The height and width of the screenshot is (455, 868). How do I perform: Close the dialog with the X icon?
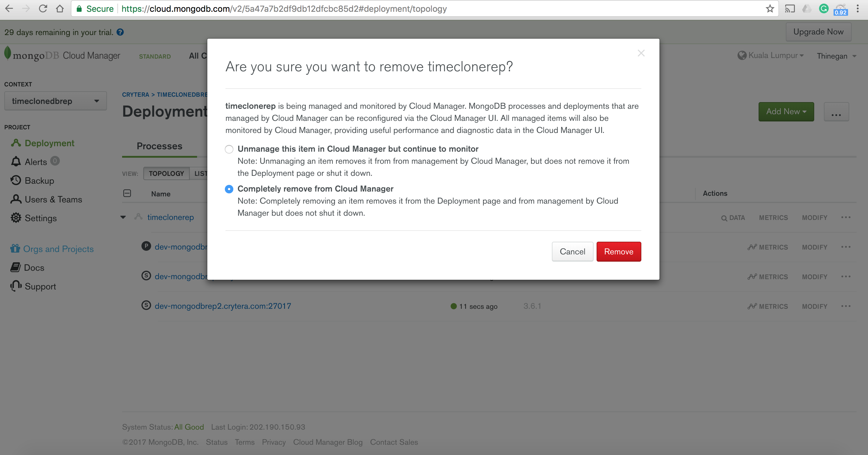[x=641, y=53]
